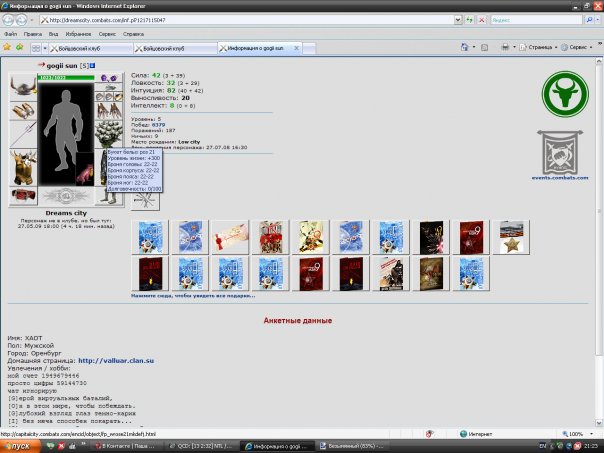Click the Yandex search input field
Image resolution: width=604 pixels, height=453 pixels.
pos(536,20)
